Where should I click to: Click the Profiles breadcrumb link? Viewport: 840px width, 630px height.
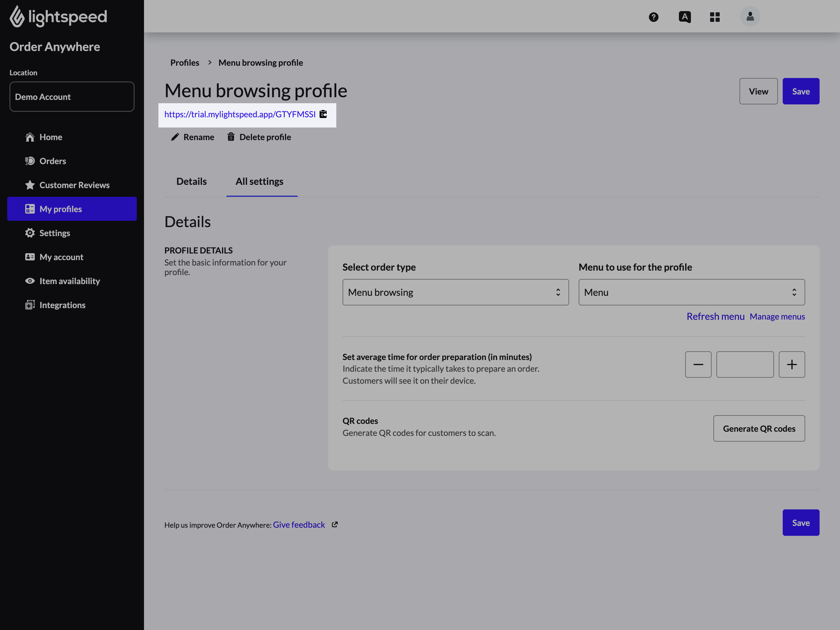click(184, 62)
